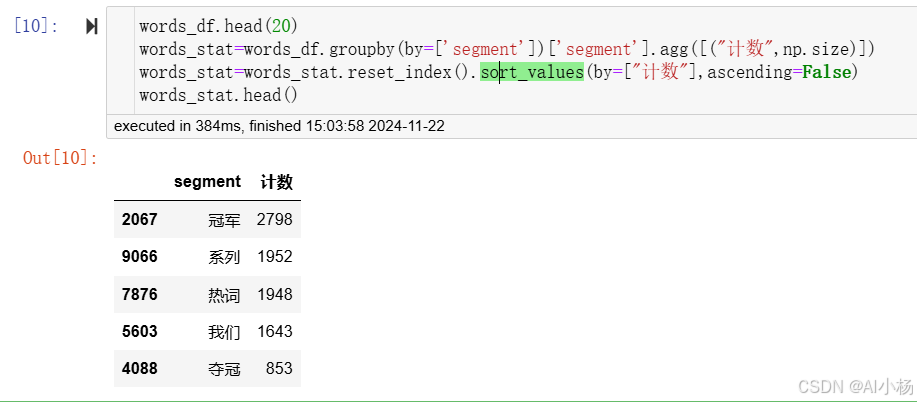Select count value 2798
Image resolution: width=917 pixels, height=402 pixels.
point(274,219)
